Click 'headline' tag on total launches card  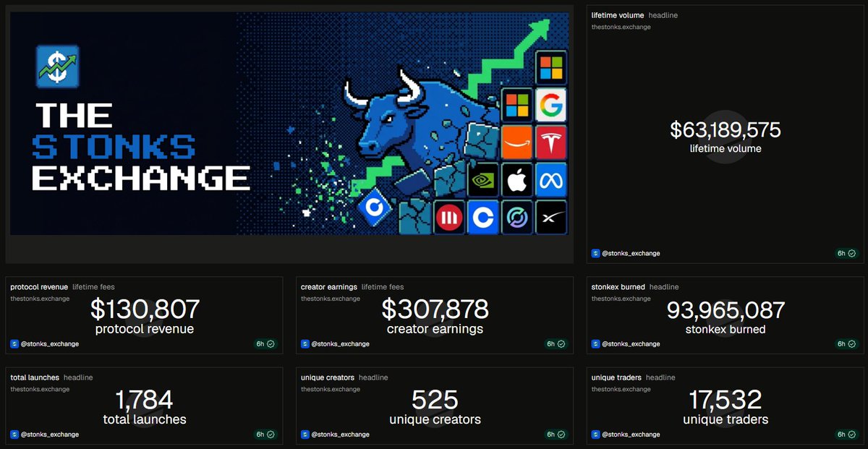[x=78, y=377]
